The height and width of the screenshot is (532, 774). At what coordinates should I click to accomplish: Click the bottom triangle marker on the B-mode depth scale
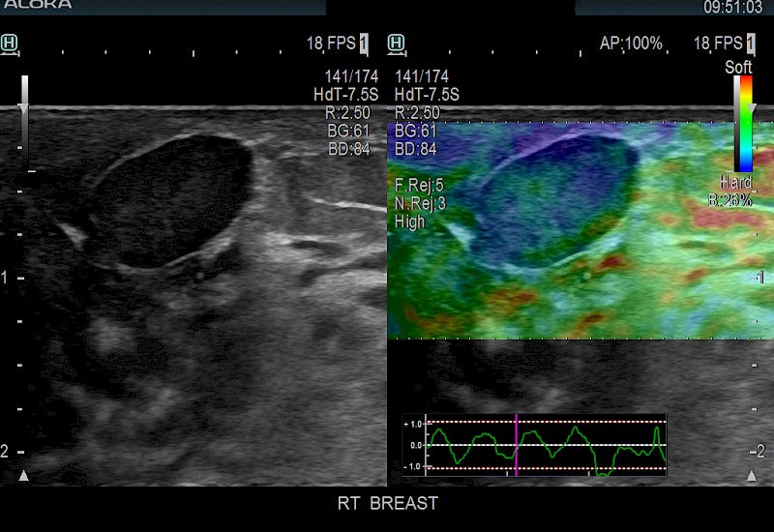point(23,476)
